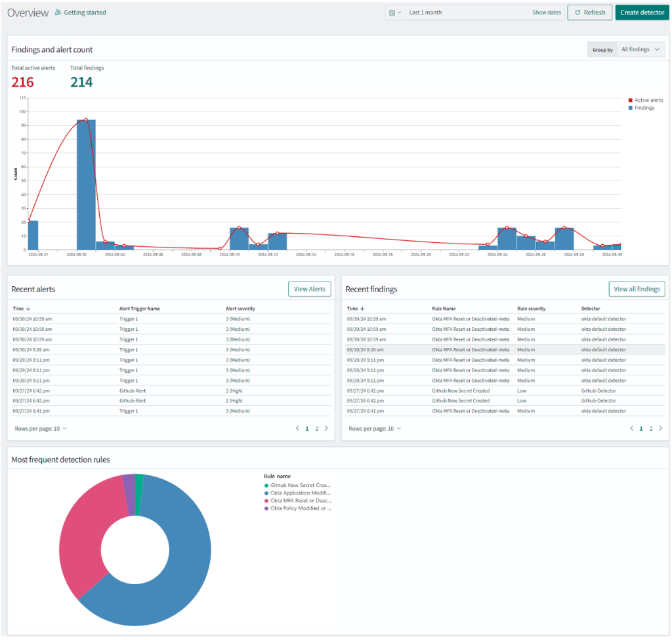
Task: Sort by Alert Trigger Name column
Action: click(x=140, y=309)
